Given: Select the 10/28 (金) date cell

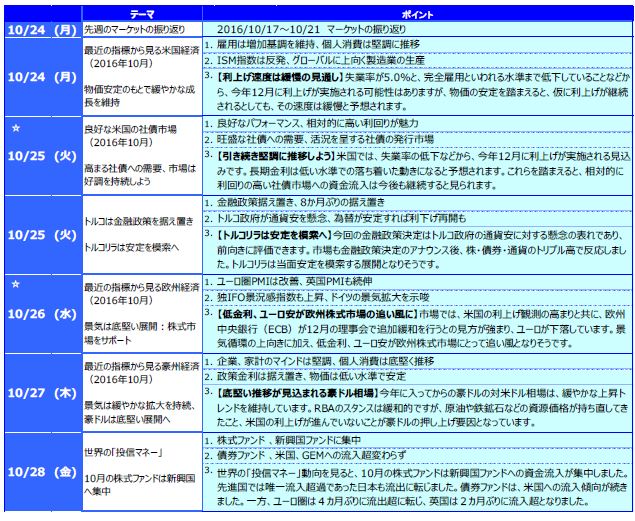Looking at the screenshot, I should pos(40,471).
